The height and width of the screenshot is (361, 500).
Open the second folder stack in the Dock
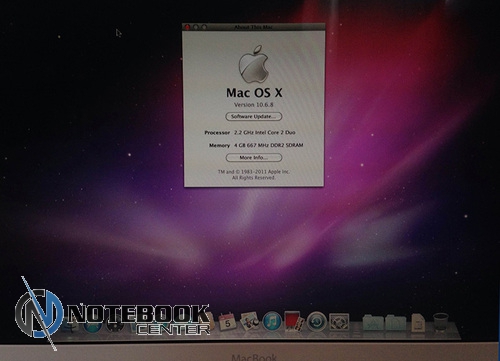[x=396, y=322]
